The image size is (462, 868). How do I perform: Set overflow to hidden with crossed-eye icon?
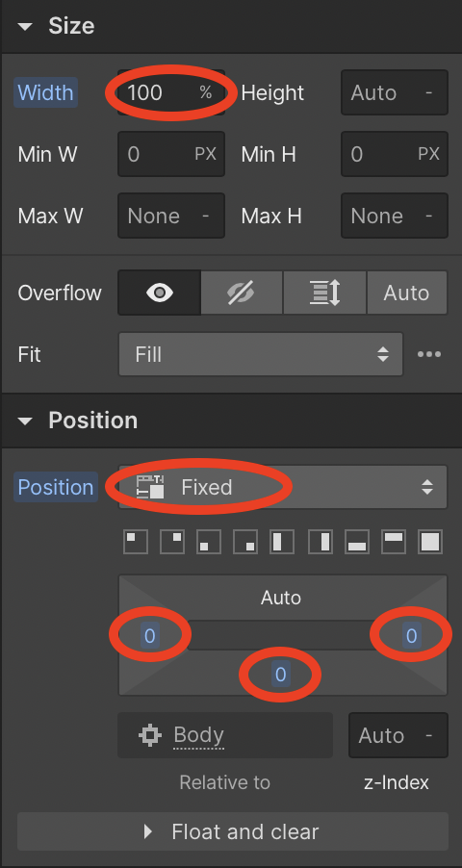coord(242,293)
